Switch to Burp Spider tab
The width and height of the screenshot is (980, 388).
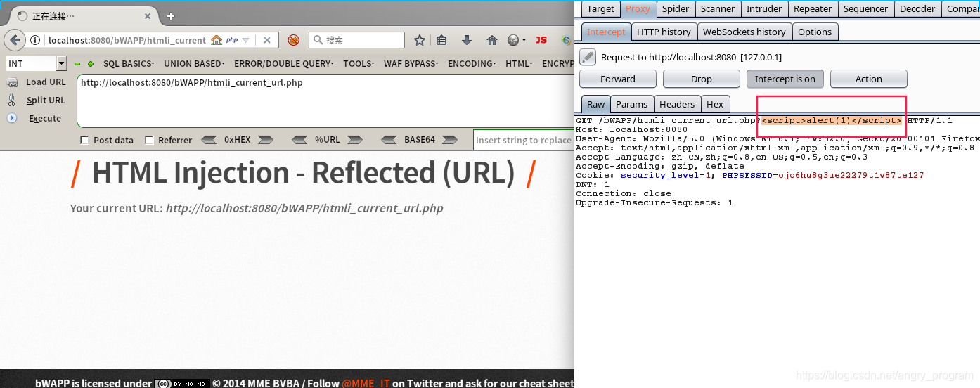[676, 8]
